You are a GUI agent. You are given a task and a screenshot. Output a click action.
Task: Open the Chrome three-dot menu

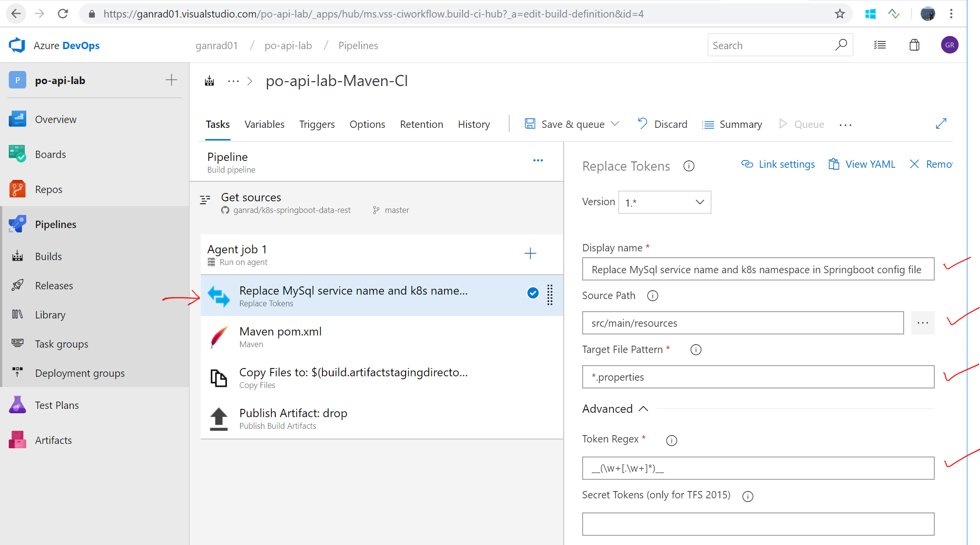tap(951, 14)
